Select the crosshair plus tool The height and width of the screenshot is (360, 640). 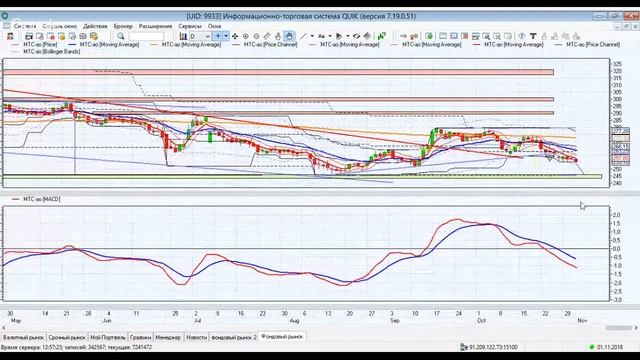(x=218, y=36)
